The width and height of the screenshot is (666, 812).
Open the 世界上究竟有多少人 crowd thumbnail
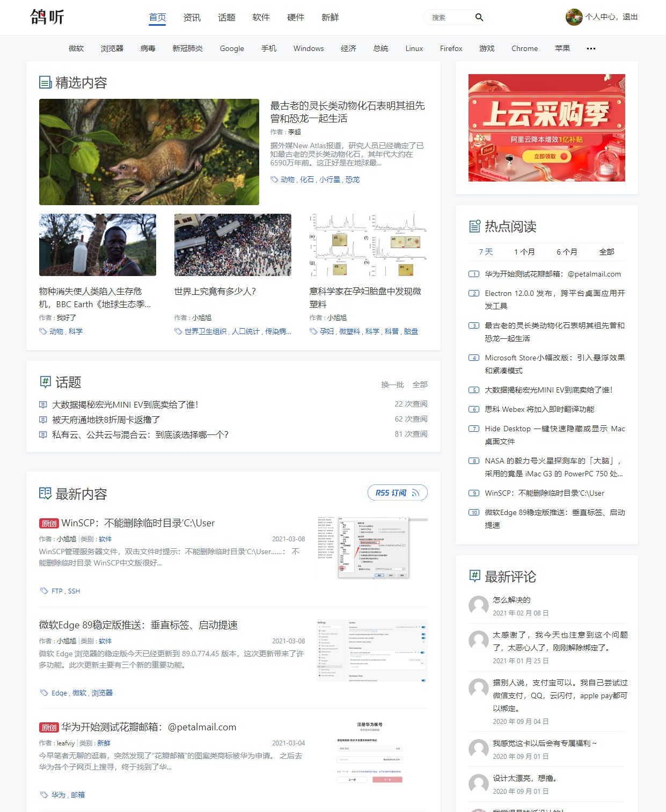(233, 245)
